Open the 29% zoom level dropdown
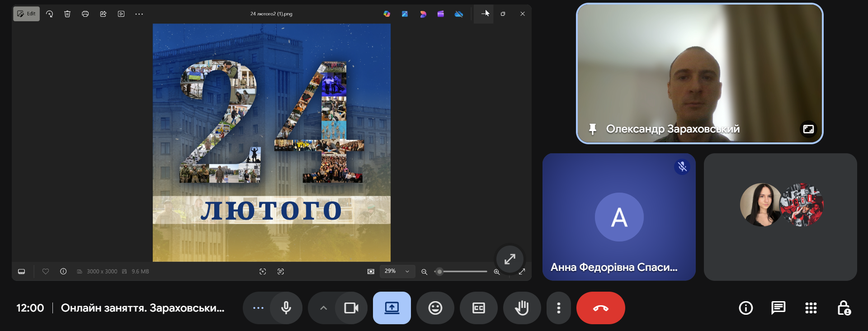Screen dimensions: 868x331 click(x=397, y=271)
